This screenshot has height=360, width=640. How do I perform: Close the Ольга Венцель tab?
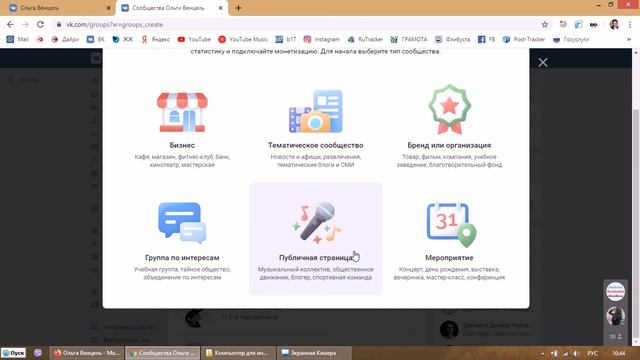(109, 8)
